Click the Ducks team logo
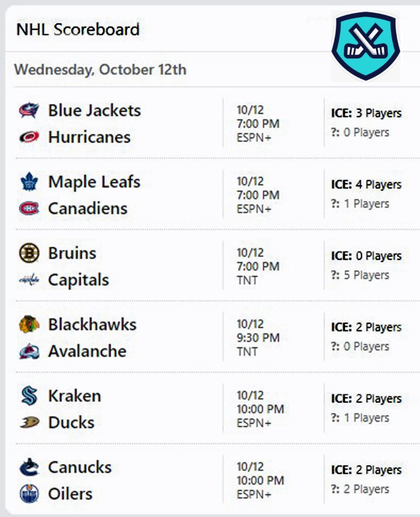Image resolution: width=420 pixels, height=517 pixels. tap(29, 422)
